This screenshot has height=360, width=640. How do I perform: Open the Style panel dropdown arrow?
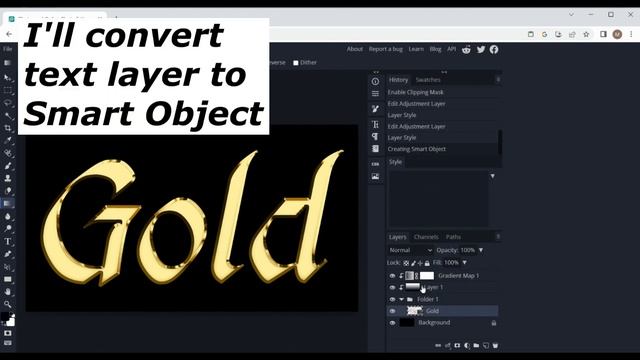[x=493, y=176]
